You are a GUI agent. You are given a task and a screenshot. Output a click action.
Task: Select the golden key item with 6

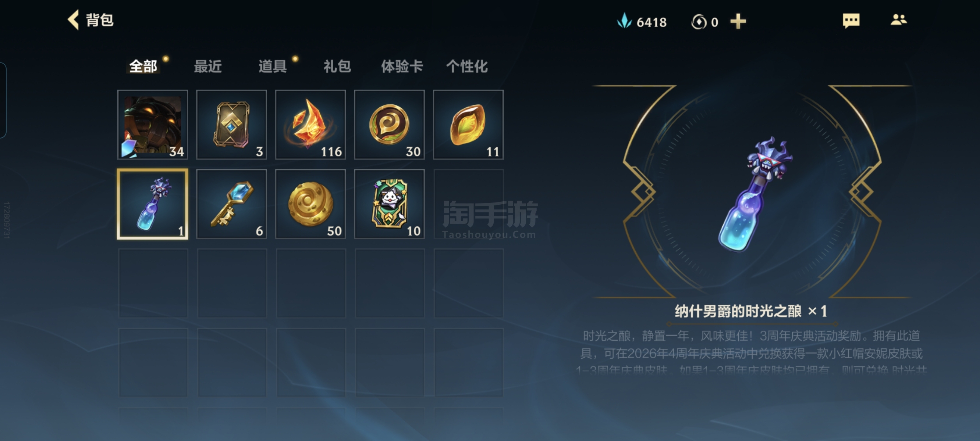point(232,204)
